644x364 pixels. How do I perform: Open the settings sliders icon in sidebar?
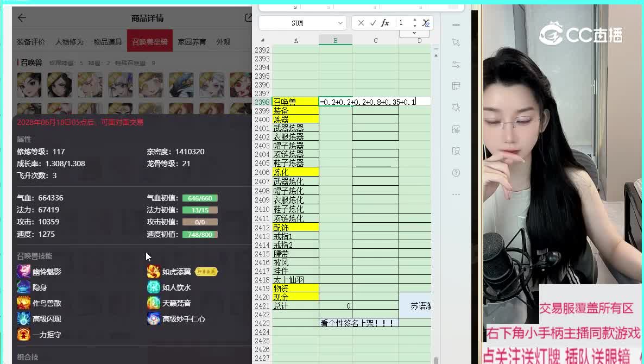pyautogui.click(x=456, y=65)
